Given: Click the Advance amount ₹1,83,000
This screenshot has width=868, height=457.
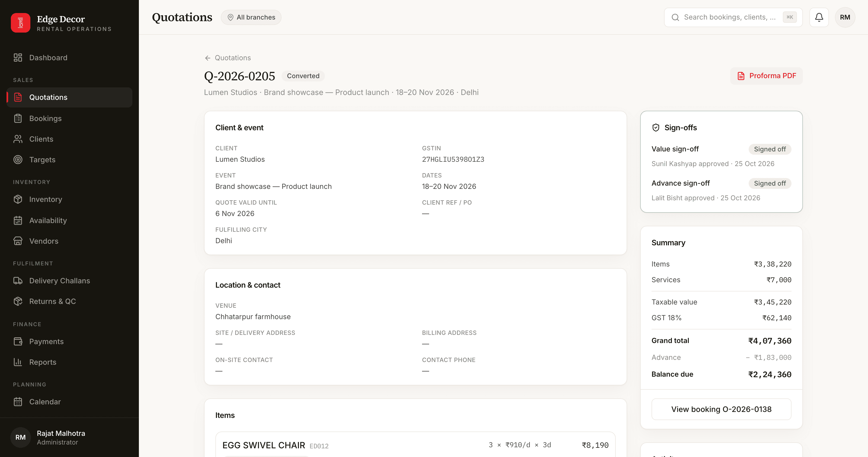Looking at the screenshot, I should tap(769, 358).
